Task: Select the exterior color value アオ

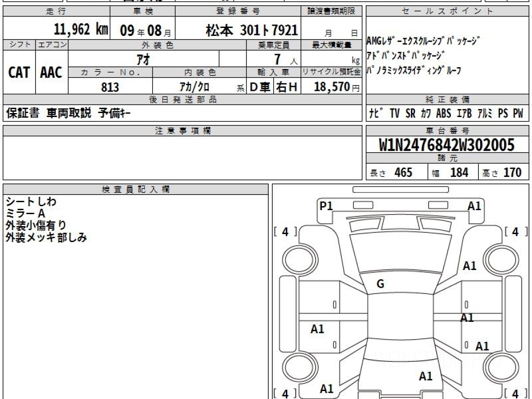Action: point(143,59)
